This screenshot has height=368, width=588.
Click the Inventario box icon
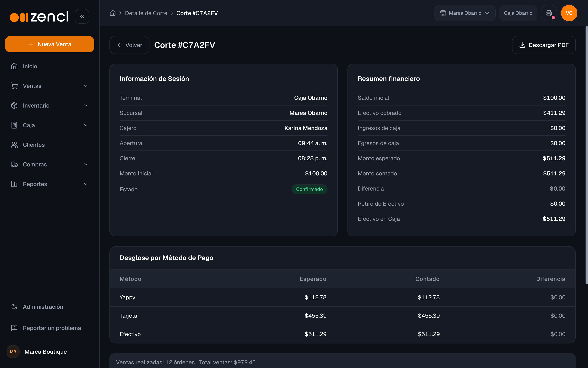pyautogui.click(x=14, y=105)
